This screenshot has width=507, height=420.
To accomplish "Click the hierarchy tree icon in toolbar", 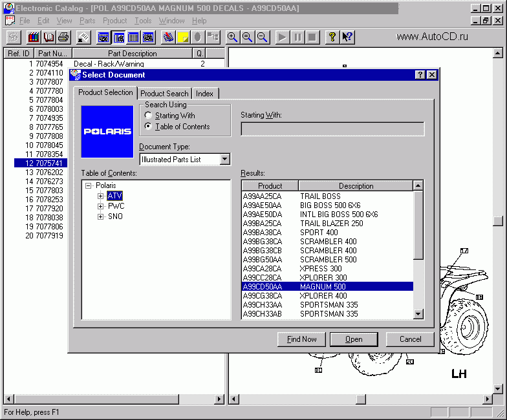I will (x=213, y=37).
